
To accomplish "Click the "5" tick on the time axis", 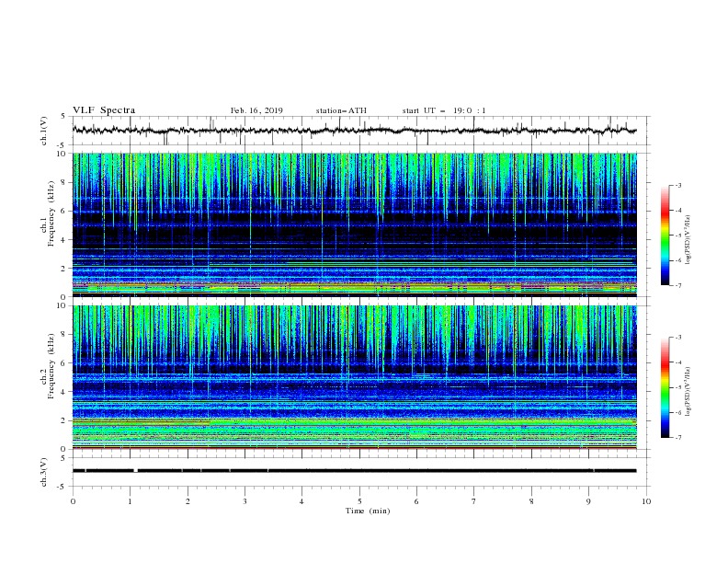I will pos(359,501).
